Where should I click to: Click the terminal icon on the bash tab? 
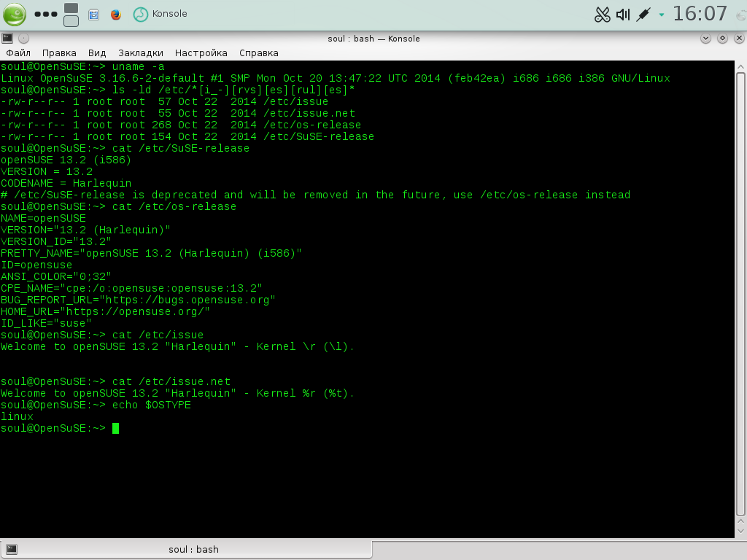tap(12, 549)
